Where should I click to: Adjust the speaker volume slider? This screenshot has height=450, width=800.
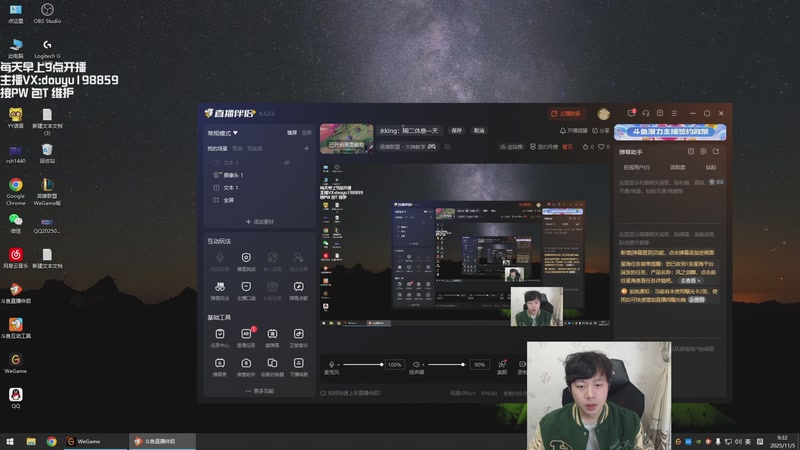point(446,364)
